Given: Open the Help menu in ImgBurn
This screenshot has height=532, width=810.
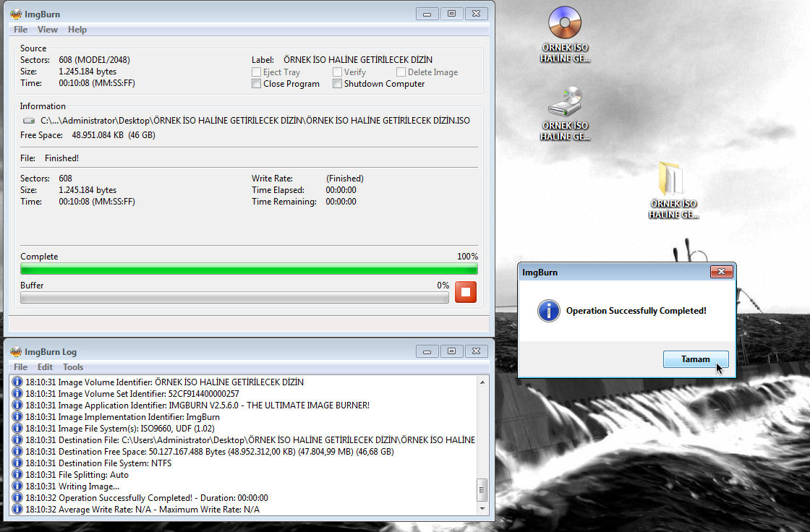Looking at the screenshot, I should pos(77,30).
